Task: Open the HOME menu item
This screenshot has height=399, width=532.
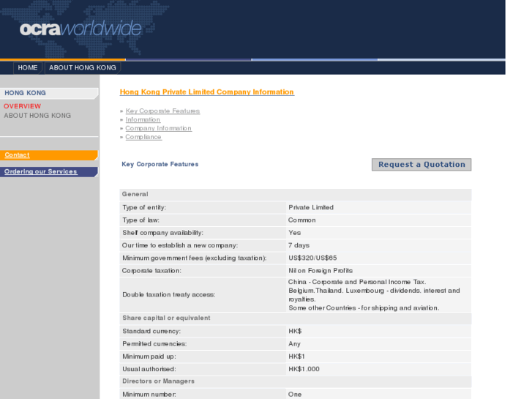Action: (x=28, y=67)
